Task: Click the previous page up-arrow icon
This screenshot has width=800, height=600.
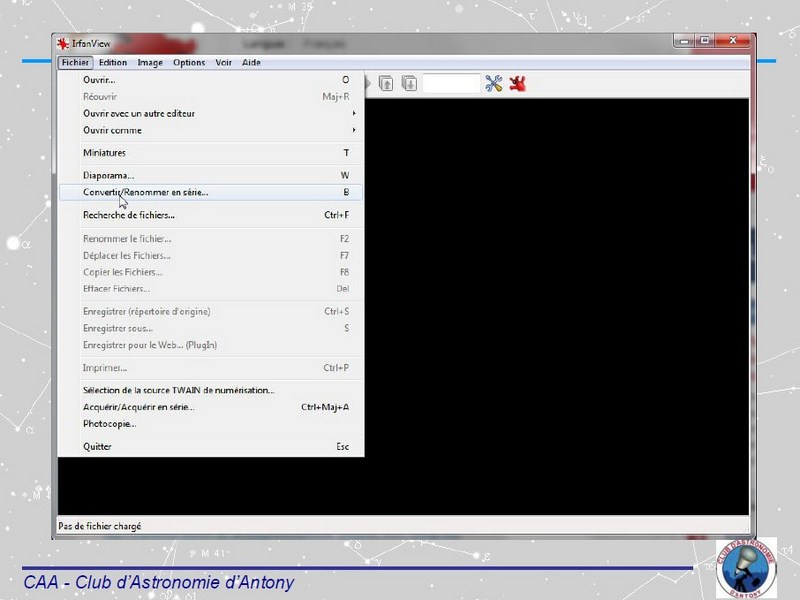Action: [x=386, y=84]
